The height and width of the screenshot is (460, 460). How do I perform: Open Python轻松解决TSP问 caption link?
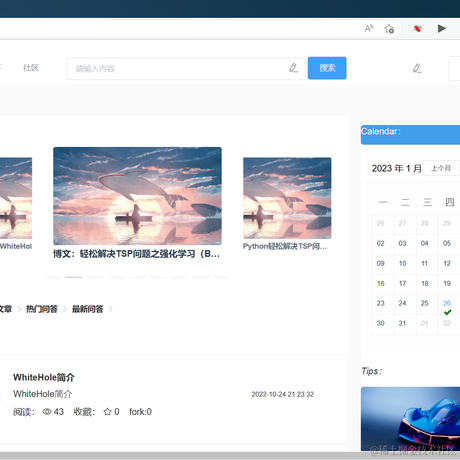(x=285, y=246)
